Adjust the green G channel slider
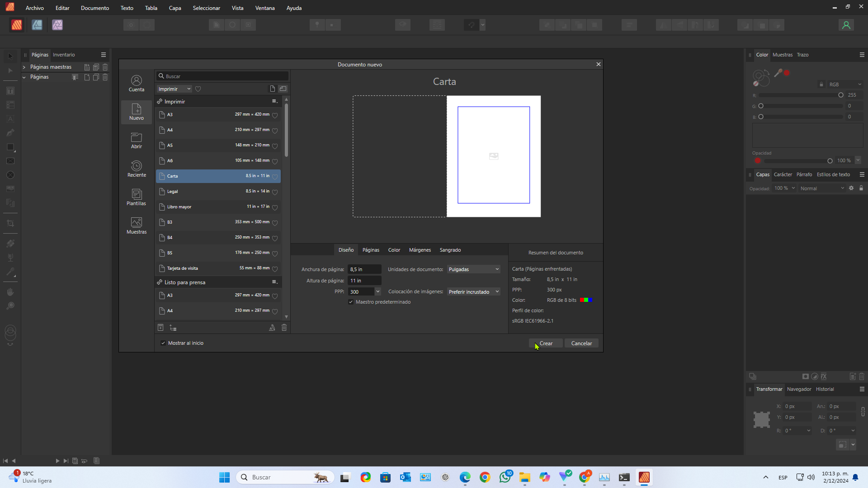Viewport: 868px width, 488px height. click(801, 106)
